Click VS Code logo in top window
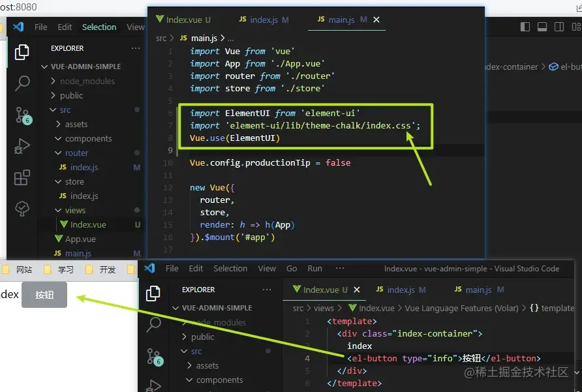This screenshot has width=582, height=392. pos(18,27)
